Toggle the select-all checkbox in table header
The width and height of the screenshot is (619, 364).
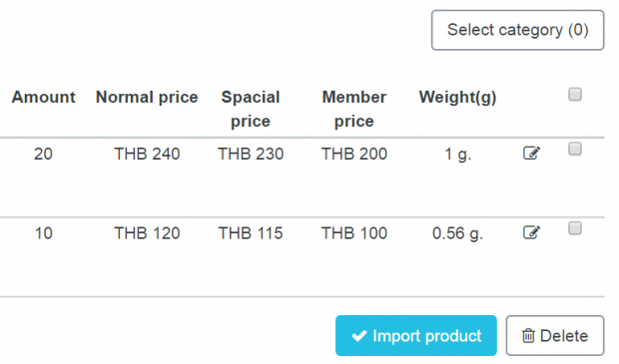[x=575, y=95]
